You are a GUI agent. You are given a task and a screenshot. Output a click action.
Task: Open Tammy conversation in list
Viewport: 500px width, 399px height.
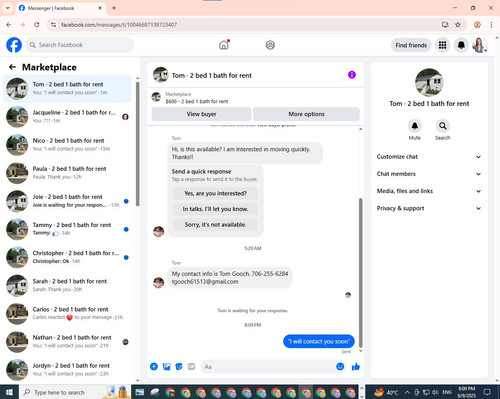point(68,229)
